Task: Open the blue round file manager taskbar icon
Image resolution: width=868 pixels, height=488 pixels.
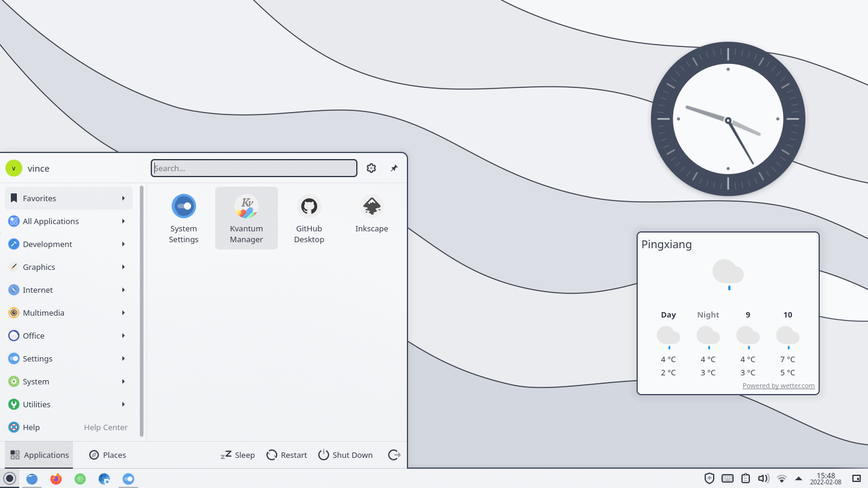Action: [x=32, y=478]
